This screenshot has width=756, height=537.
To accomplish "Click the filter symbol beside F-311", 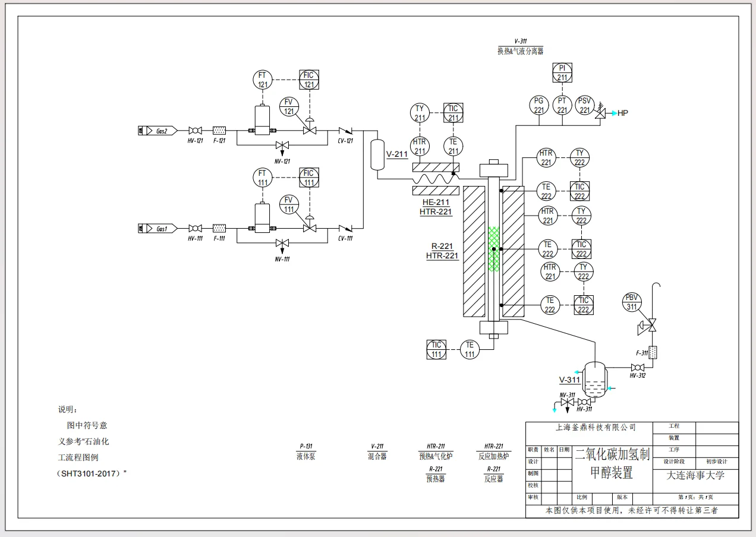I will [653, 352].
